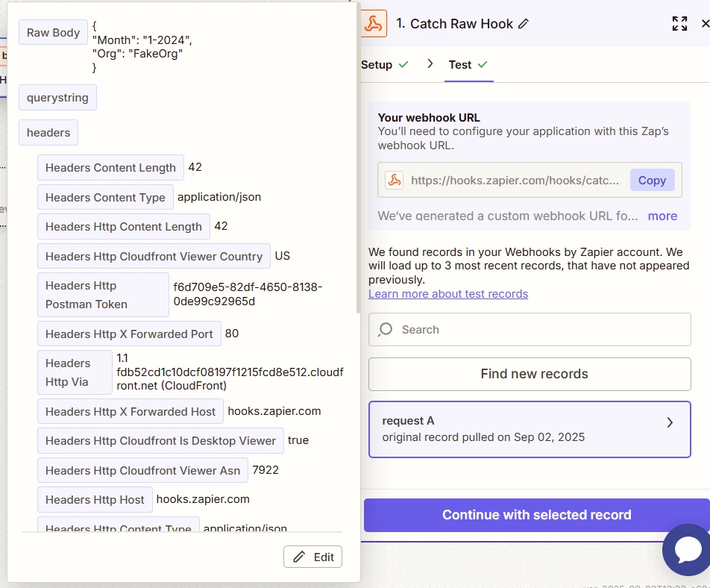This screenshot has height=588, width=710.
Task: Expand request A with its chevron arrow
Action: (x=670, y=422)
